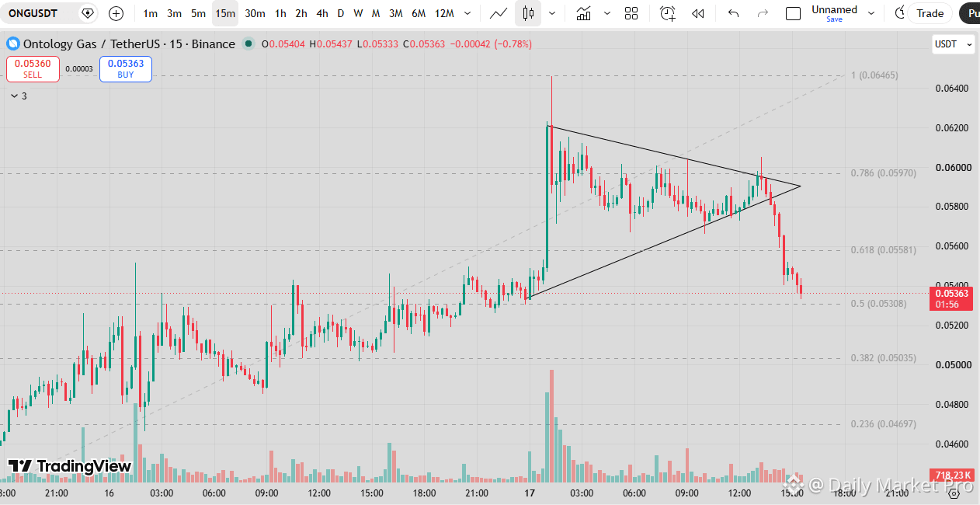The width and height of the screenshot is (980, 505).
Task: Open the USDT currency dropdown
Action: point(953,44)
